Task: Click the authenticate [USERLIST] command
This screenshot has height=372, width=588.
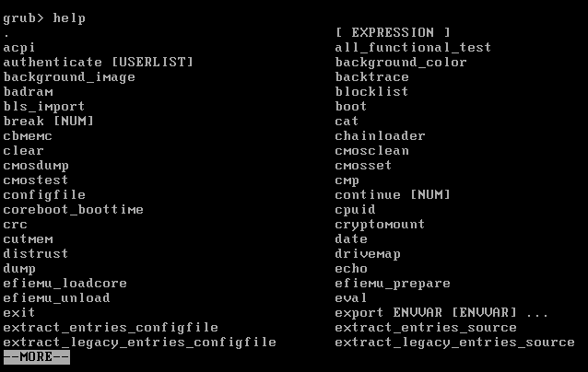Action: pos(98,62)
